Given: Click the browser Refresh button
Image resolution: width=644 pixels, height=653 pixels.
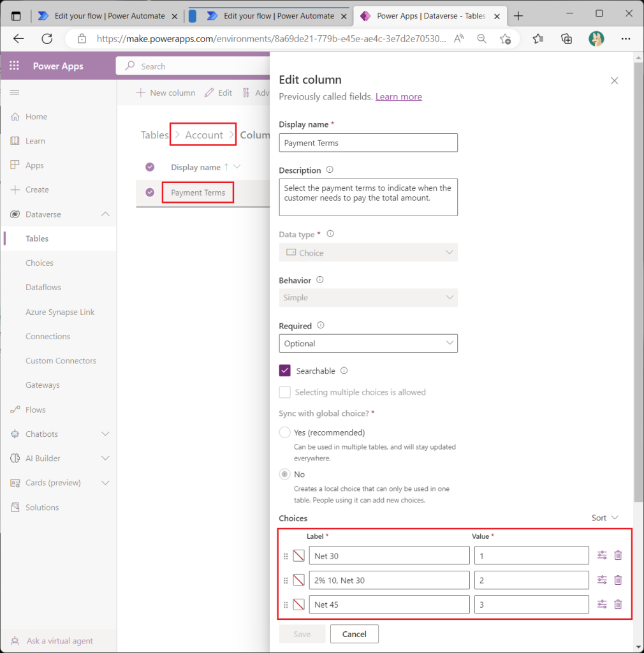Looking at the screenshot, I should click(x=47, y=39).
